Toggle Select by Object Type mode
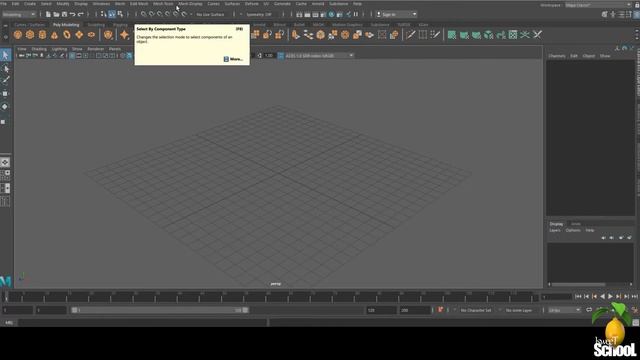Screen dimensions: 640x360 (x=120, y=14)
